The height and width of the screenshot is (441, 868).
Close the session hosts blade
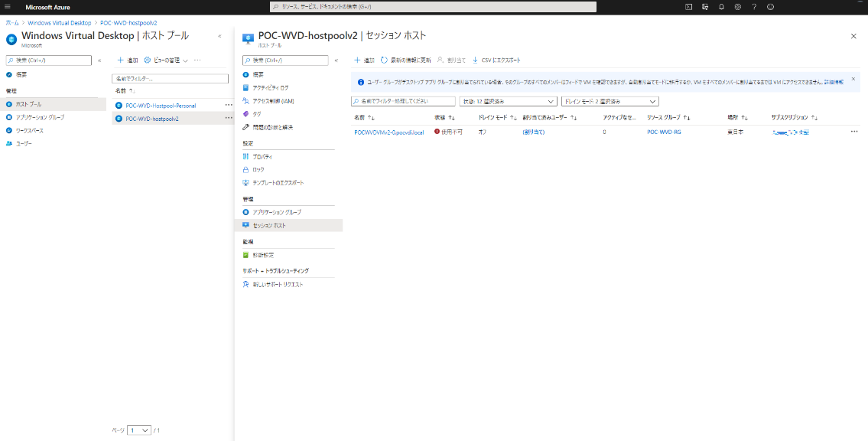point(853,36)
